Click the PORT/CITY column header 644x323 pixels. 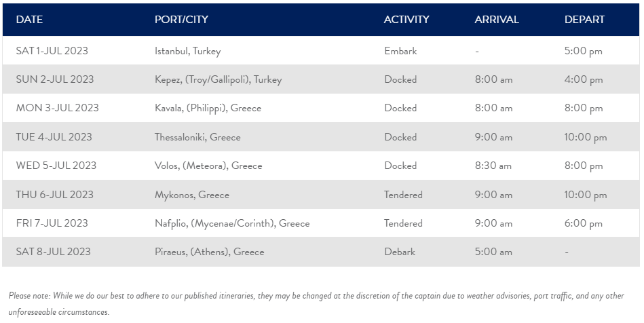point(181,19)
